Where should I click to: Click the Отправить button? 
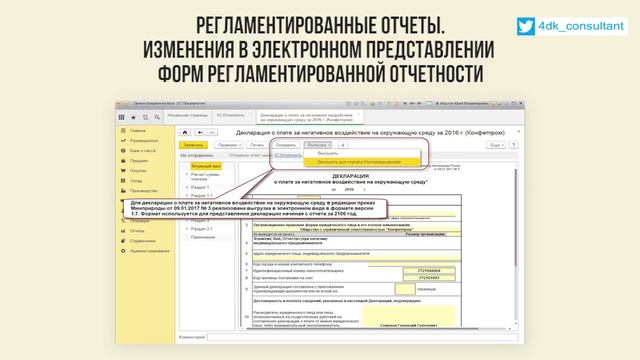coord(286,145)
